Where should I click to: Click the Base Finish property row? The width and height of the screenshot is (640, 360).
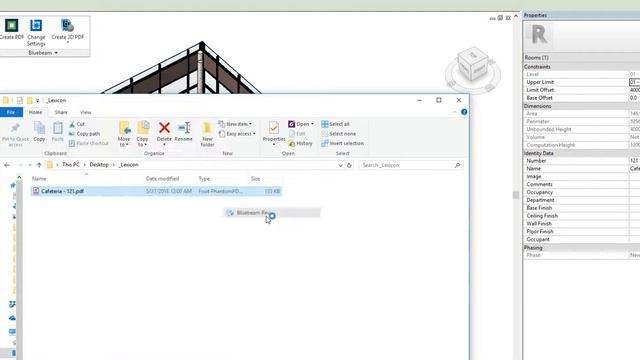[x=582, y=208]
